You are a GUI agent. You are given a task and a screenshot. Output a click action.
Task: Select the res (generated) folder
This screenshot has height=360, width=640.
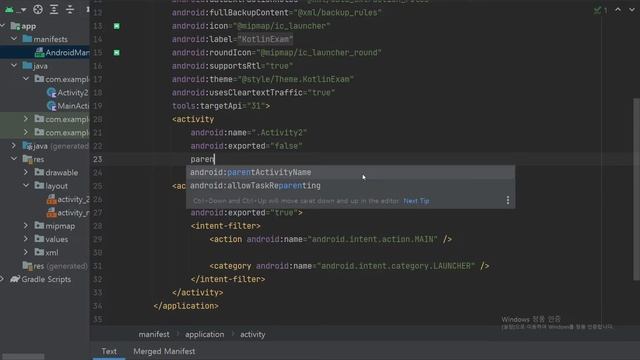click(x=55, y=266)
